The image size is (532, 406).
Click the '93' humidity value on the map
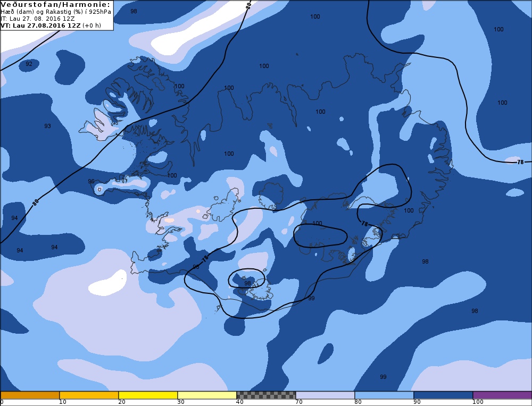click(x=47, y=126)
